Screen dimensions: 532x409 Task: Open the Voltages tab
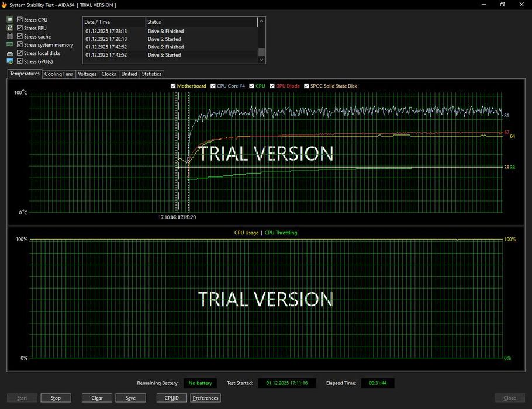coord(87,74)
